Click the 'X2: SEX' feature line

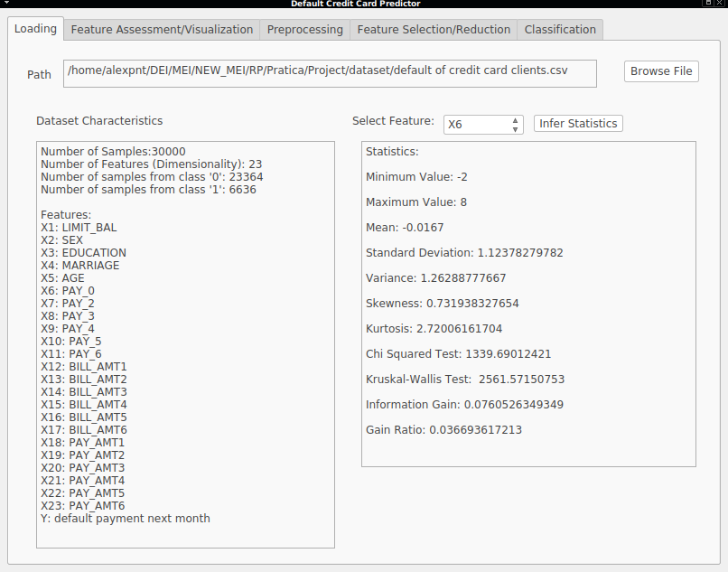61,240
